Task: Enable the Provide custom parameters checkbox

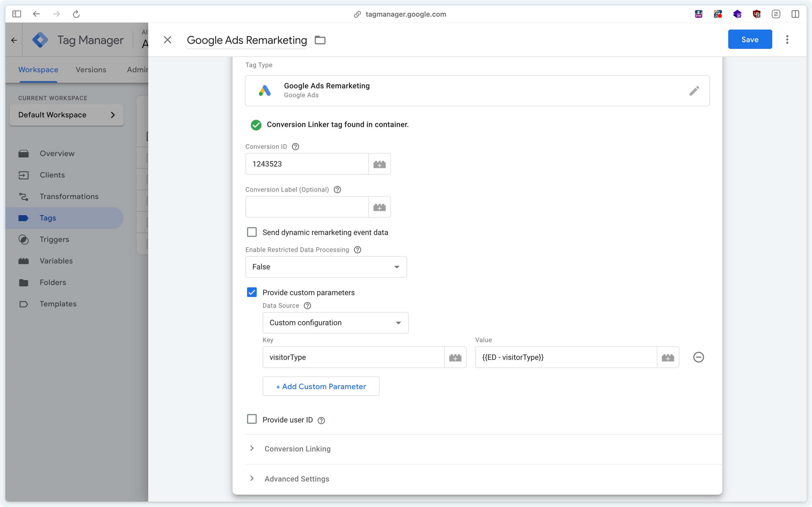Action: pos(252,292)
